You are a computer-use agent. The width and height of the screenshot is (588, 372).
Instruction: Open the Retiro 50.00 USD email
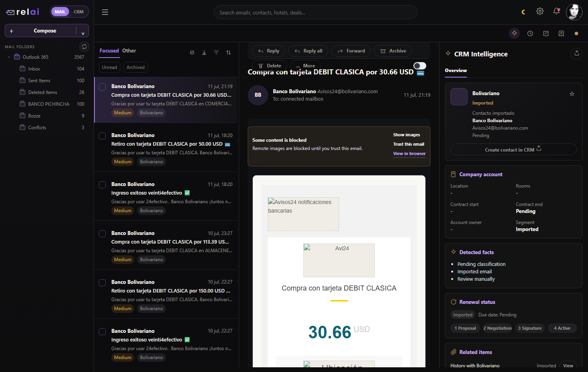[166, 147]
